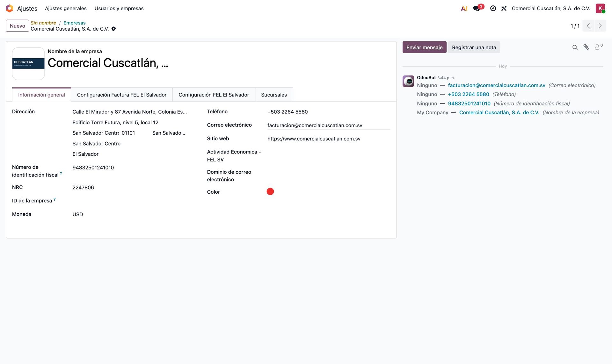
Task: Open the Ajustes generales menu
Action: click(66, 8)
